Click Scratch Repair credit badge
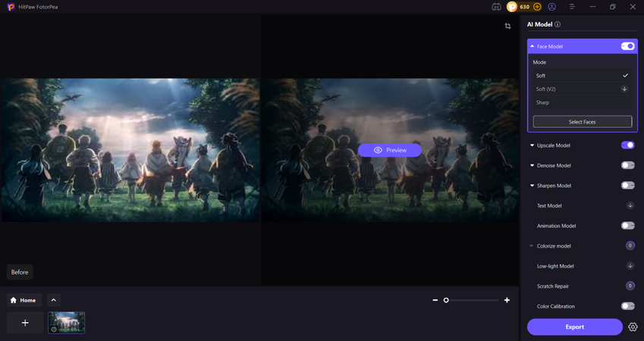Image resolution: width=644 pixels, height=341 pixels. 630,286
